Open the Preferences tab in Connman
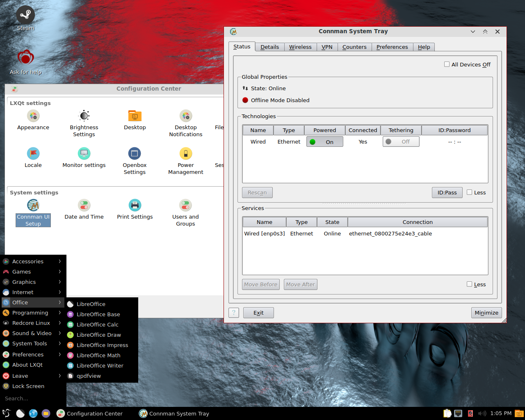 point(392,47)
